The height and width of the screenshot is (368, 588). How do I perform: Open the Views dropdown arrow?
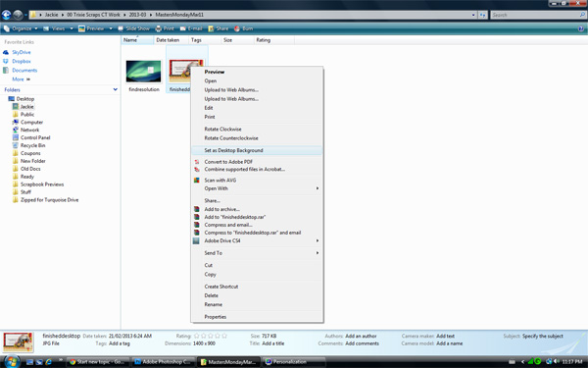click(72, 28)
